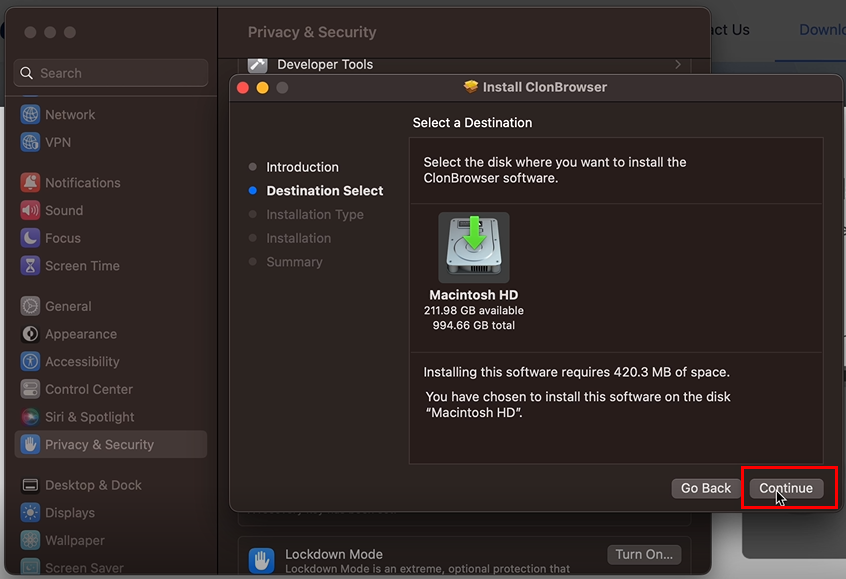Select the Introduction installer step
Image resolution: width=846 pixels, height=579 pixels.
[302, 167]
